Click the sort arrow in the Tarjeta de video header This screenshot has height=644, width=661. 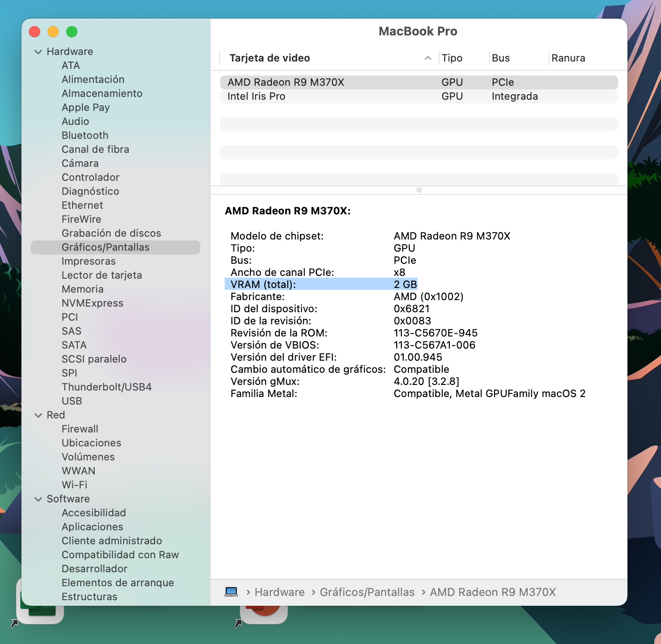click(x=427, y=58)
